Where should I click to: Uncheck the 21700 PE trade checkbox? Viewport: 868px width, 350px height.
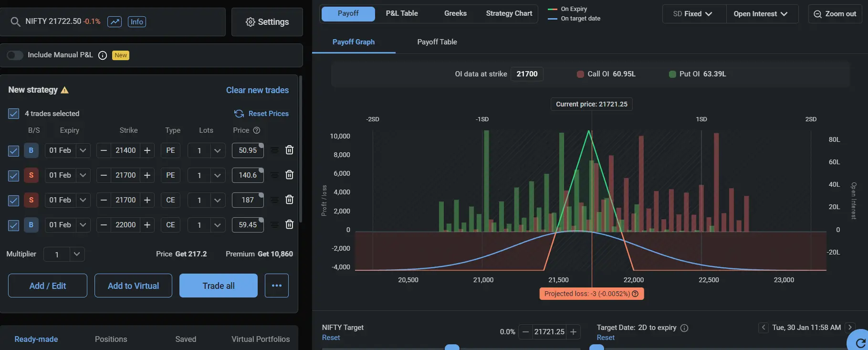coord(13,175)
